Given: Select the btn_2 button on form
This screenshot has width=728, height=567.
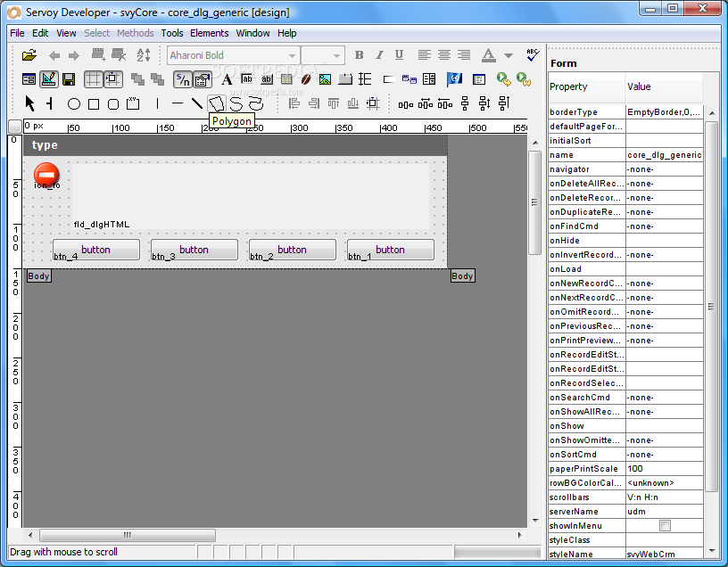Looking at the screenshot, I should coord(292,250).
